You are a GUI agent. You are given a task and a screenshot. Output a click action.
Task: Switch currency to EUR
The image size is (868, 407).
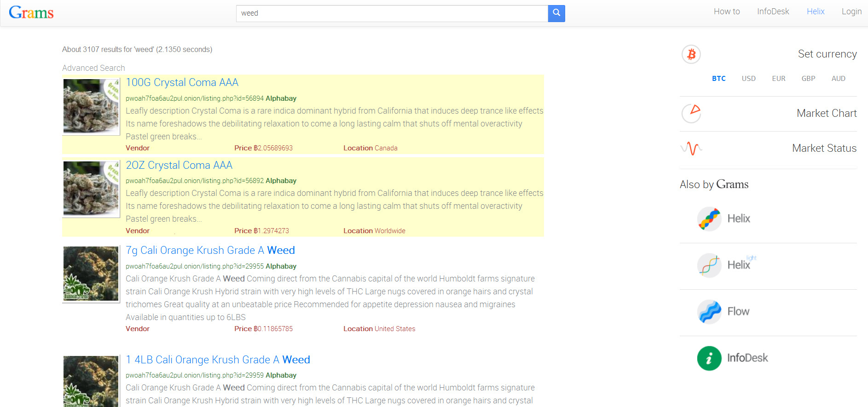[778, 79]
